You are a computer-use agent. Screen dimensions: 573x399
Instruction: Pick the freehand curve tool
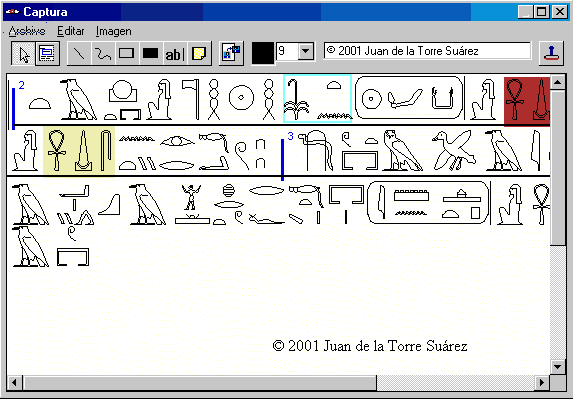[103, 54]
